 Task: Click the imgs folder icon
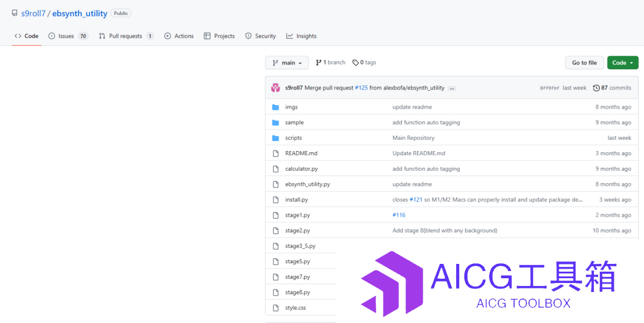[x=275, y=107]
